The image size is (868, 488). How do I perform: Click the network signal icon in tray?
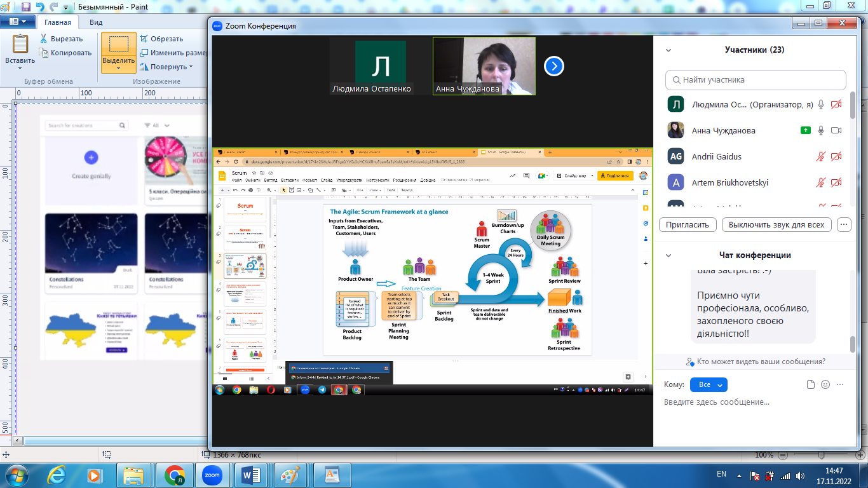(x=786, y=475)
